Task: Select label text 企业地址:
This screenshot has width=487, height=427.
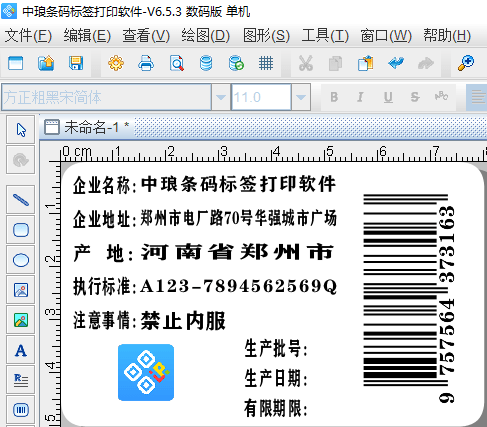Action: point(104,219)
